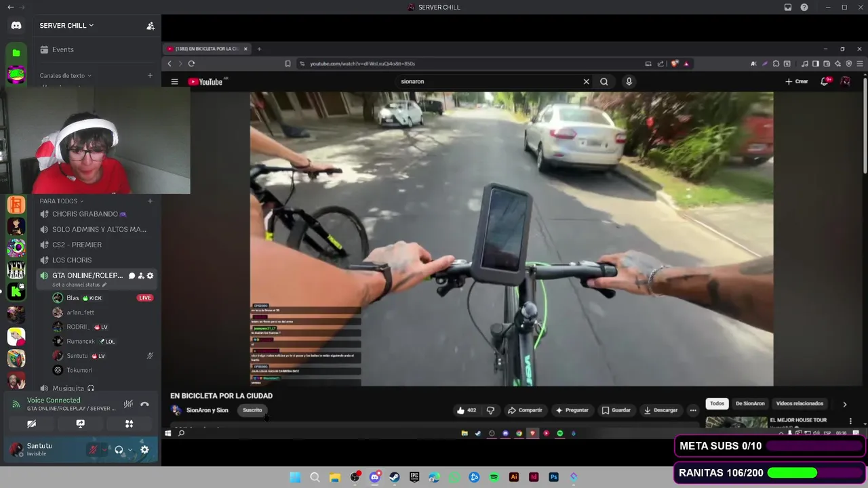Image resolution: width=868 pixels, height=488 pixels.
Task: Select the De SionAron filter chip
Action: [750, 404]
